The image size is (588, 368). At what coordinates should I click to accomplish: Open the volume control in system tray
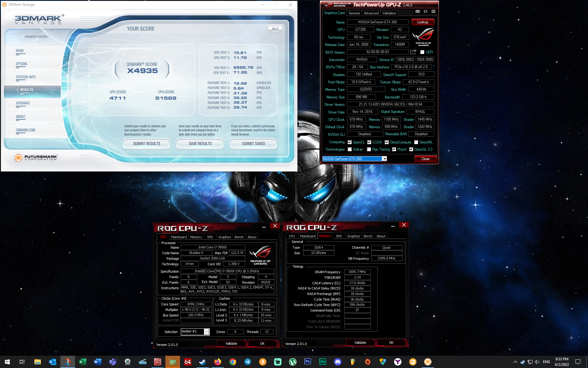tap(537, 362)
